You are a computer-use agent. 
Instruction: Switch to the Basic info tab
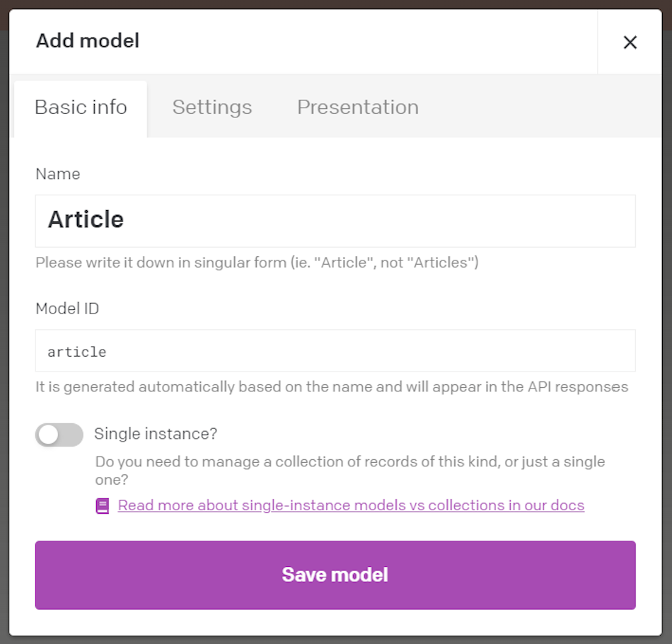(x=81, y=108)
